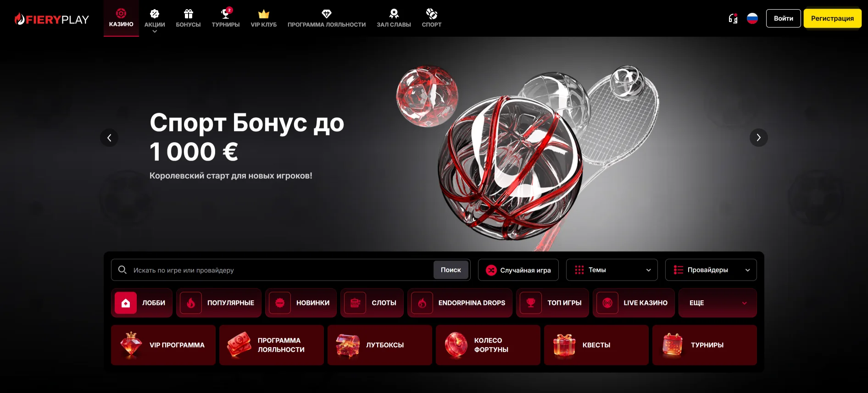868x393 pixels.
Task: Open the Провайдеры dropdown
Action: point(711,270)
